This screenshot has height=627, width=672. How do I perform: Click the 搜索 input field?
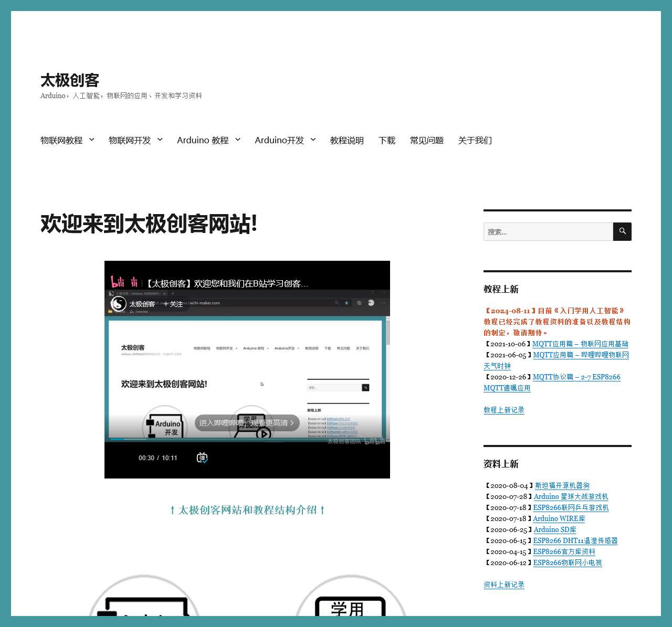[x=548, y=231]
